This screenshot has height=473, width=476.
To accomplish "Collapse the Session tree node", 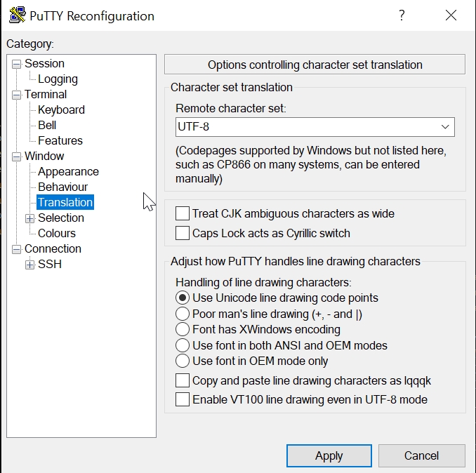I will (16, 64).
